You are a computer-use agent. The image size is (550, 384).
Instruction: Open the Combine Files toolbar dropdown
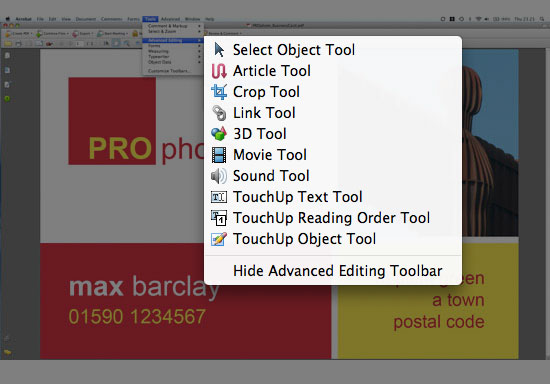click(53, 34)
